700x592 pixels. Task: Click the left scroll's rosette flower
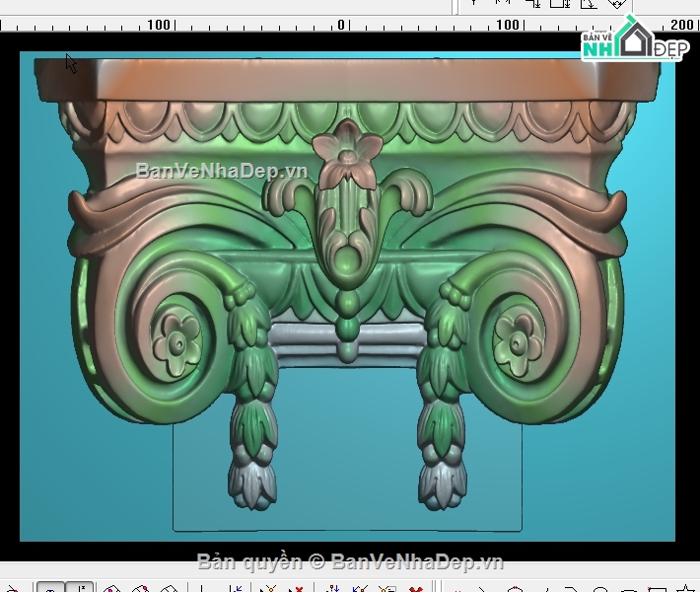(x=176, y=342)
